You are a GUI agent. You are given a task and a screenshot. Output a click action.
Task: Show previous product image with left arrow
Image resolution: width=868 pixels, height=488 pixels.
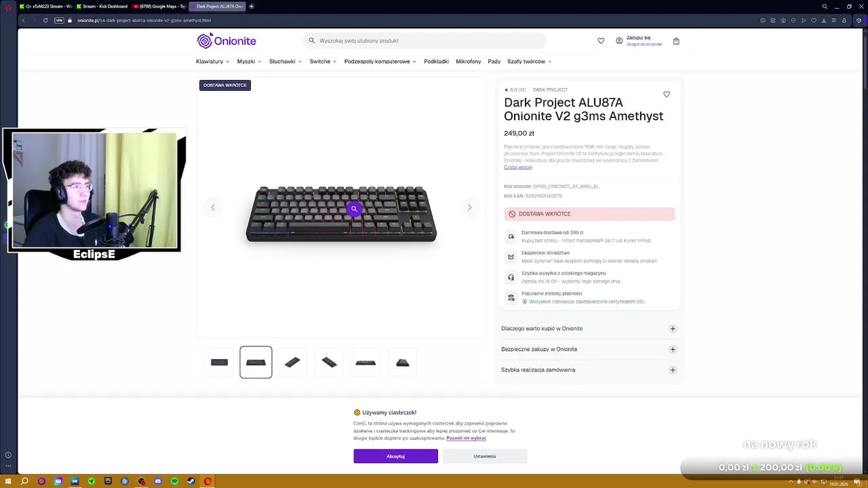point(213,207)
